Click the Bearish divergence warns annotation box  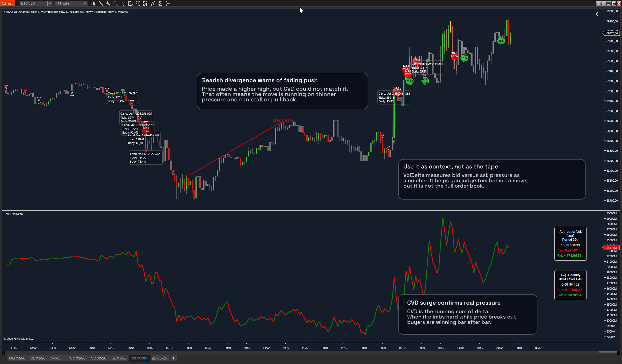pyautogui.click(x=282, y=91)
